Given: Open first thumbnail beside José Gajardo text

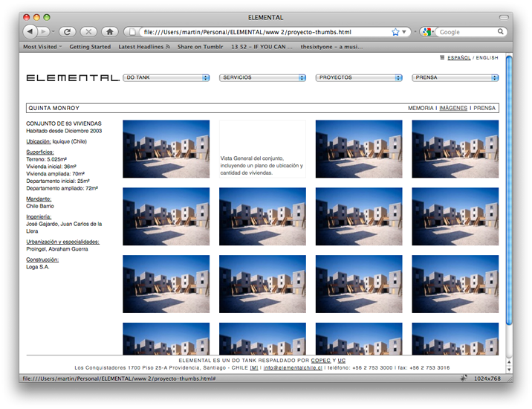Looking at the screenshot, I should click(x=166, y=216).
